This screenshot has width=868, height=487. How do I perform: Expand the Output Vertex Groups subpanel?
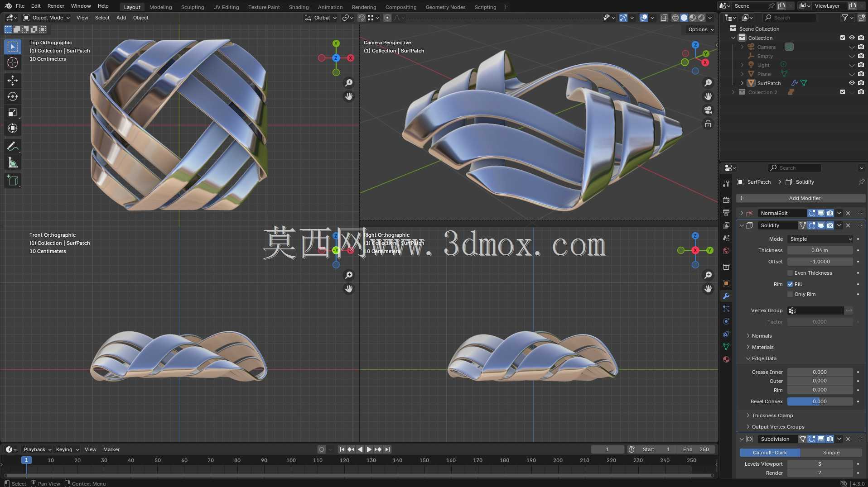click(x=778, y=427)
